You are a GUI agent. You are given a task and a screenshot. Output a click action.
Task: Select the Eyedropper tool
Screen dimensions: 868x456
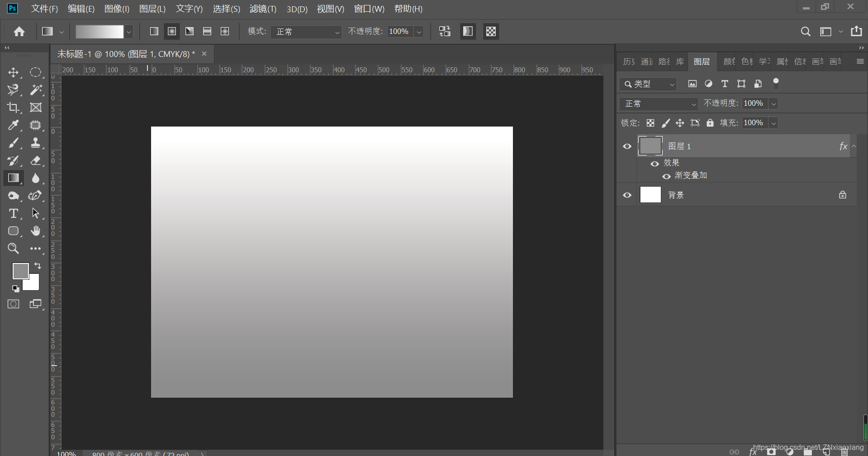(14, 125)
